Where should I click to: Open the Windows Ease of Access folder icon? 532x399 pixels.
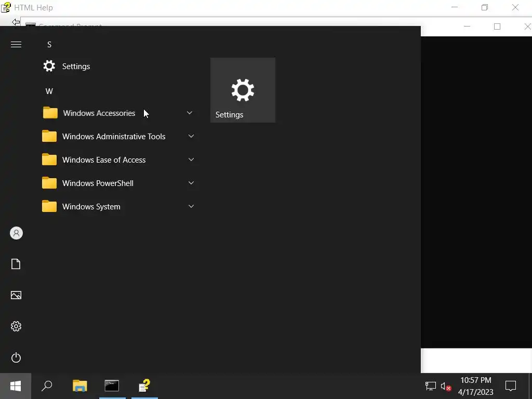(49, 159)
